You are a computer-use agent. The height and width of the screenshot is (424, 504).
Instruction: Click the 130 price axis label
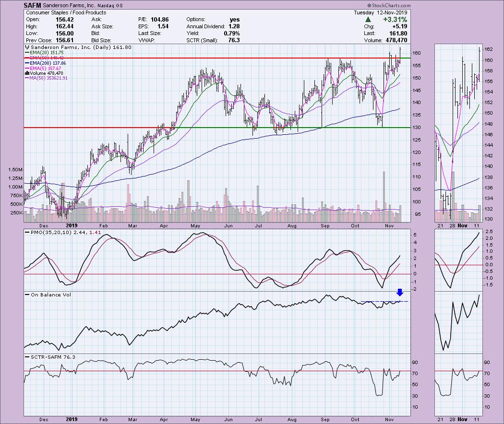click(x=417, y=128)
